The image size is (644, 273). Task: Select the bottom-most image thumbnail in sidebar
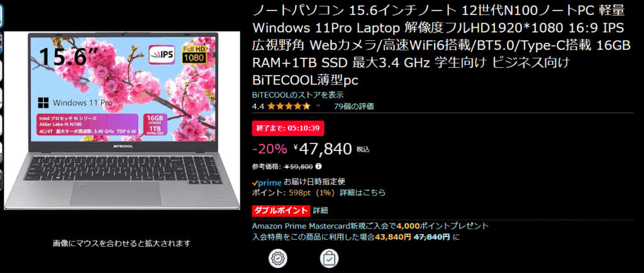tap(1, 180)
